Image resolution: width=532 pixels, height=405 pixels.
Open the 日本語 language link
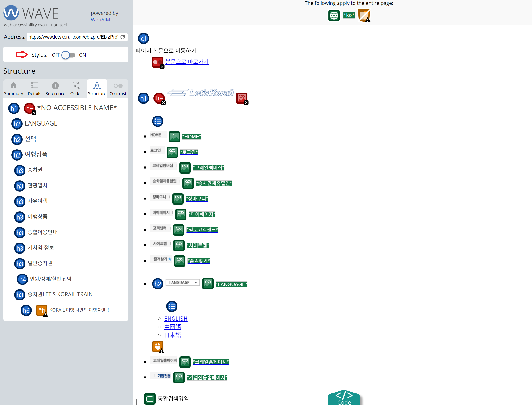pos(173,335)
